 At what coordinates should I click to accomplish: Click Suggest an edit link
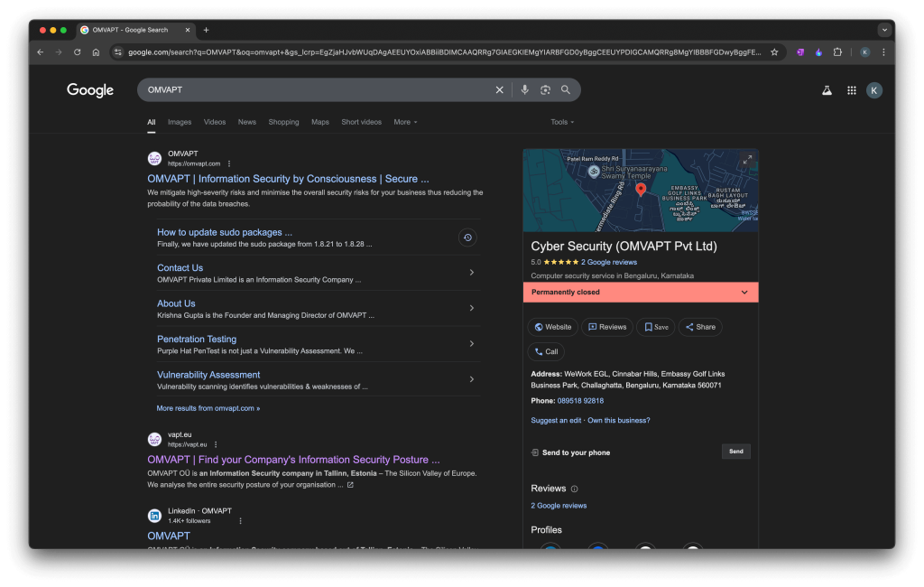click(x=556, y=421)
